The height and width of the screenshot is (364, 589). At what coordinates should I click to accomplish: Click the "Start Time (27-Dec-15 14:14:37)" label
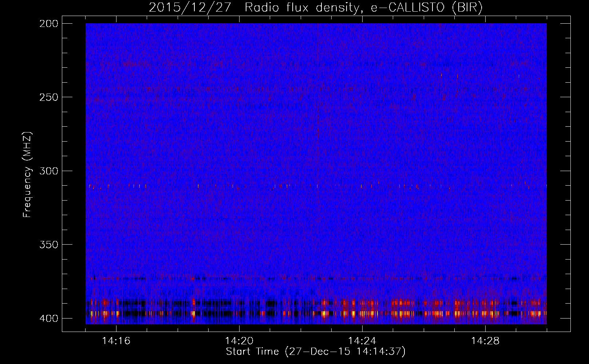tap(316, 352)
